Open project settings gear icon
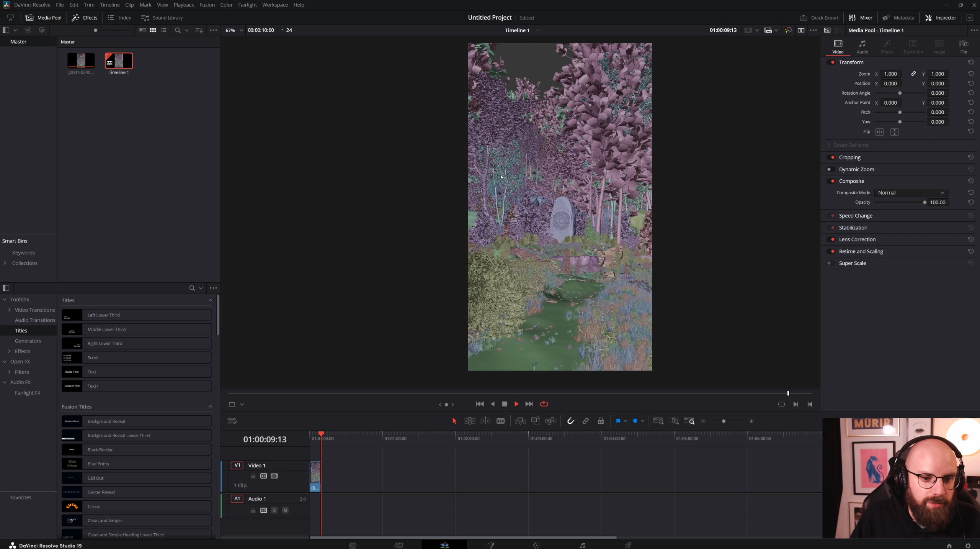980x549 pixels. 968,546
